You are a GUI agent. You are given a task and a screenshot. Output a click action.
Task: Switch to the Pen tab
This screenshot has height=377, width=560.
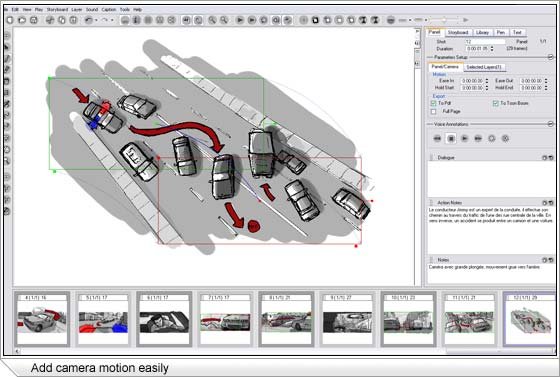pos(501,32)
